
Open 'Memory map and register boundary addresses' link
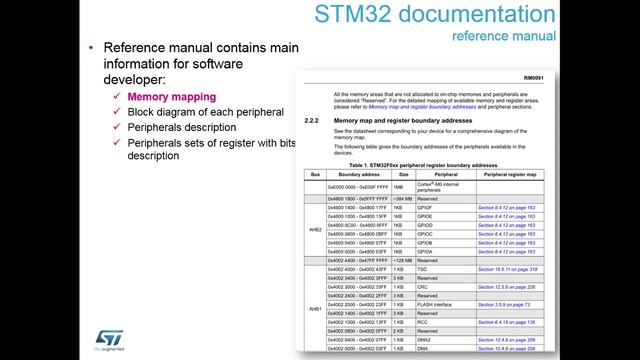(x=422, y=107)
